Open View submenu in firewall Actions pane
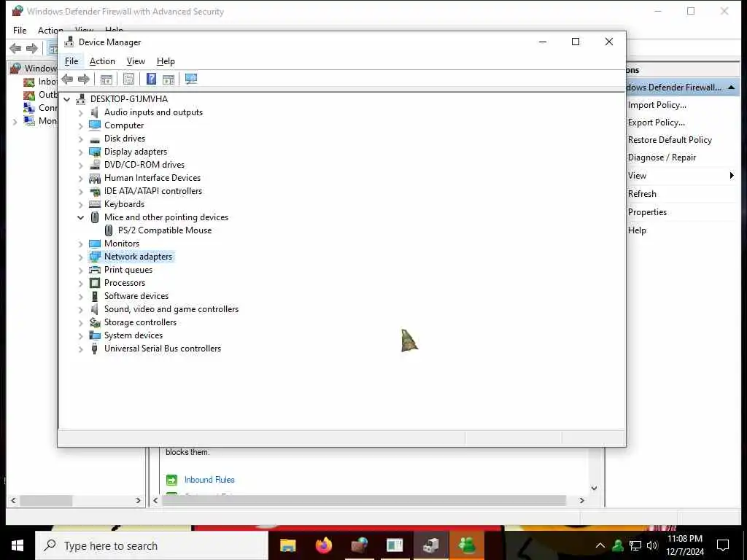Image resolution: width=747 pixels, height=560 pixels. click(681, 176)
